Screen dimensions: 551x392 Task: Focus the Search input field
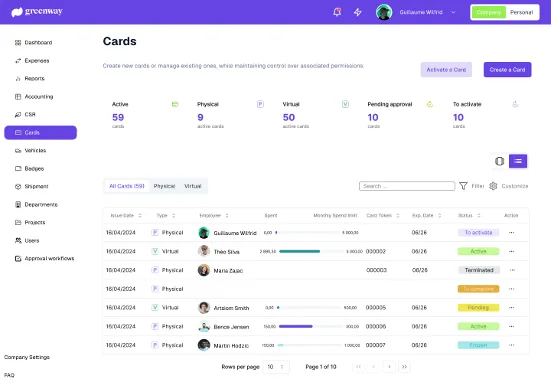coord(407,186)
